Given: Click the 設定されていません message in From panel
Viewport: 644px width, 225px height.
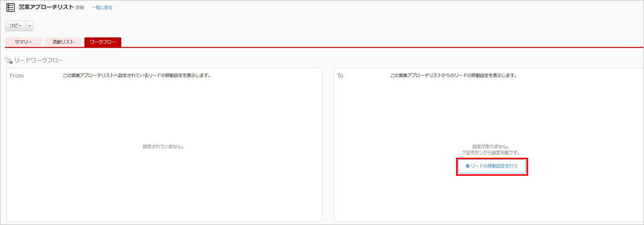Looking at the screenshot, I should click(163, 147).
